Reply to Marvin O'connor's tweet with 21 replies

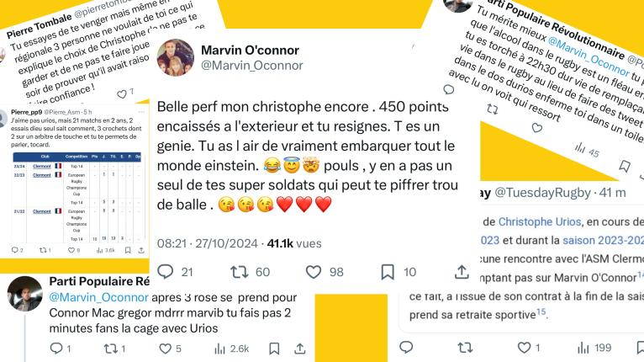[166, 271]
